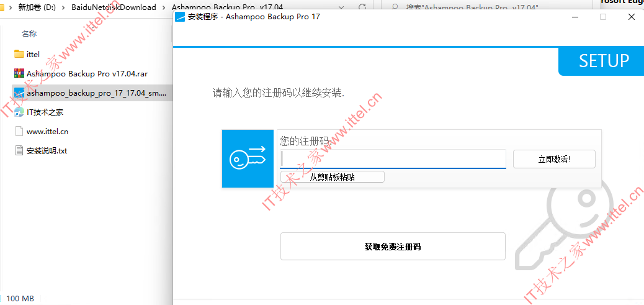The width and height of the screenshot is (644, 305).
Task: Navigate to 新加卷 (D:) in breadcrumb
Action: click(x=37, y=7)
